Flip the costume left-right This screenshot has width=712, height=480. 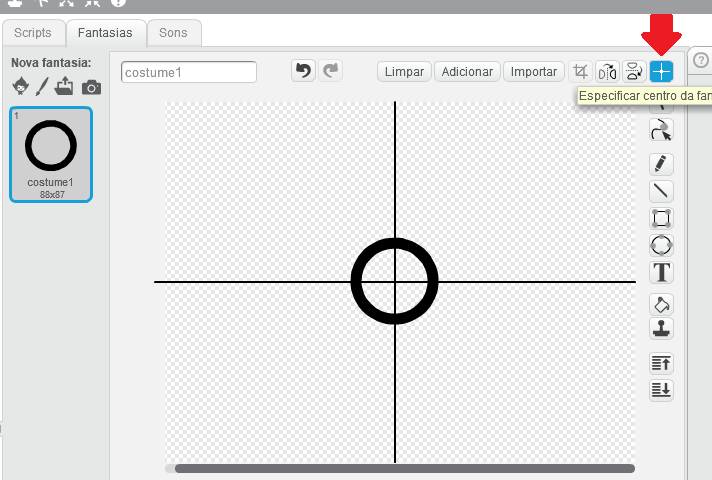pyautogui.click(x=607, y=72)
